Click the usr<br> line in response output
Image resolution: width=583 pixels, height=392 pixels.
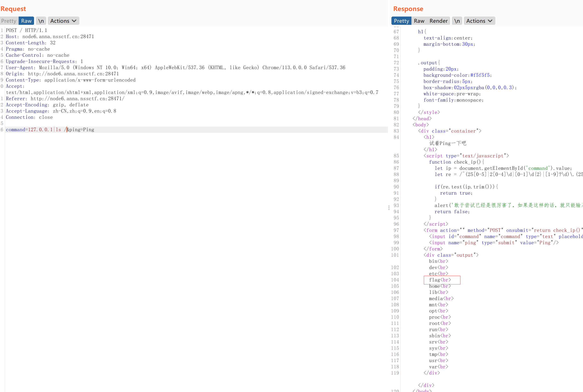coord(438,361)
